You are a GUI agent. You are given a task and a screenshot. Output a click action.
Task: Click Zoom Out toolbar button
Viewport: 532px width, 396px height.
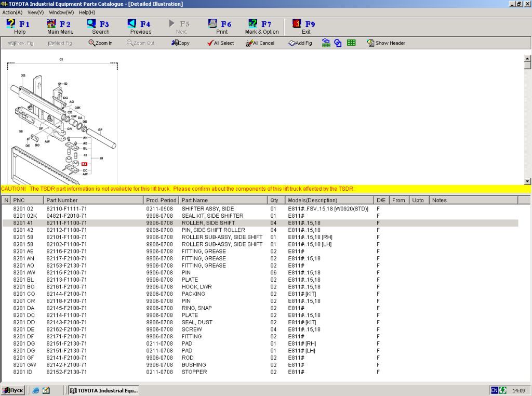pyautogui.click(x=140, y=43)
